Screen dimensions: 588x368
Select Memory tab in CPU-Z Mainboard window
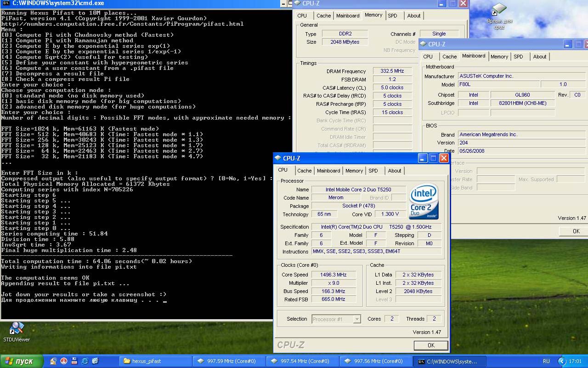499,57
